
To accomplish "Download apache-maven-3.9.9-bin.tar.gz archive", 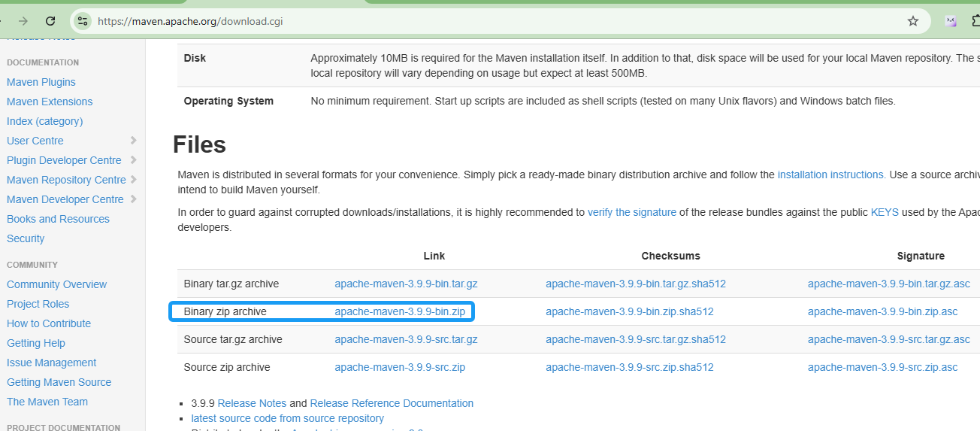I will click(406, 284).
